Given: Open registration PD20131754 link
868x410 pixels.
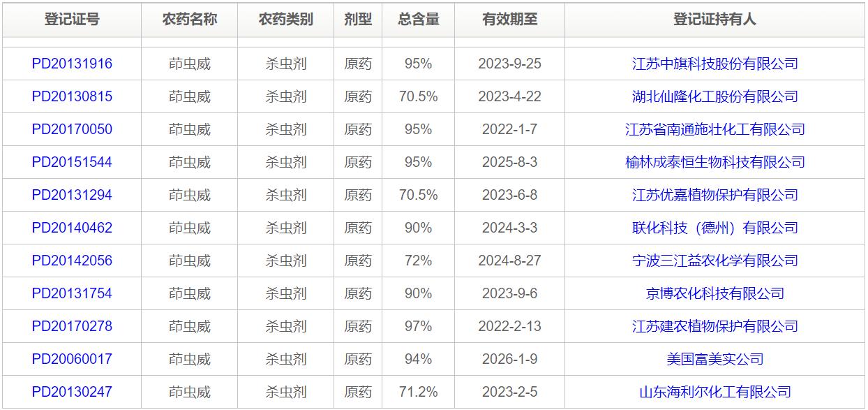Looking at the screenshot, I should click(x=72, y=293).
